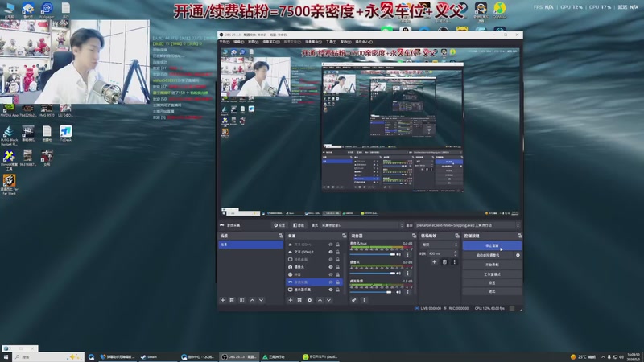Mute the first mixer channel speaker icon

click(398, 254)
